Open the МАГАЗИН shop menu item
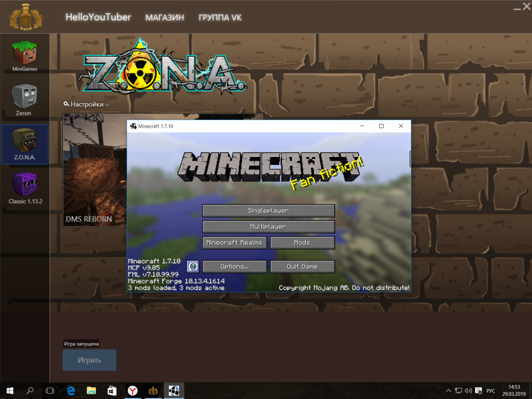Viewport: 532px width, 399px height. point(164,18)
